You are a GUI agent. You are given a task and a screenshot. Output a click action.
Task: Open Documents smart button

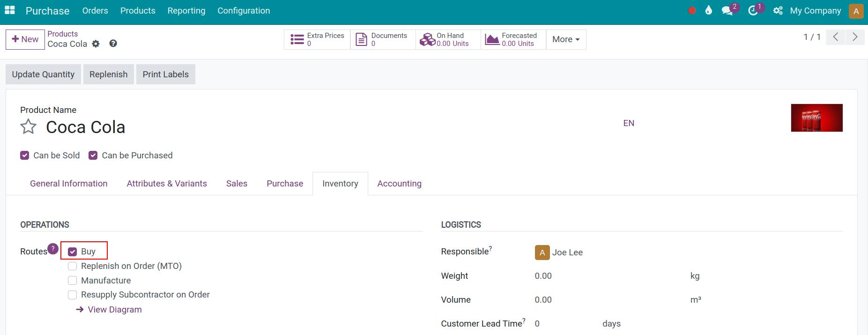coord(383,39)
